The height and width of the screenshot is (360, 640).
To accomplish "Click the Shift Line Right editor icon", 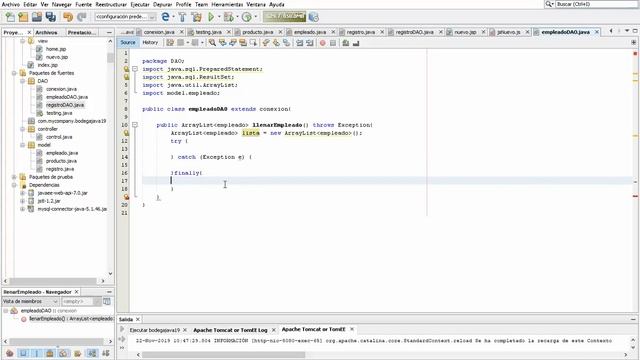I will [310, 42].
